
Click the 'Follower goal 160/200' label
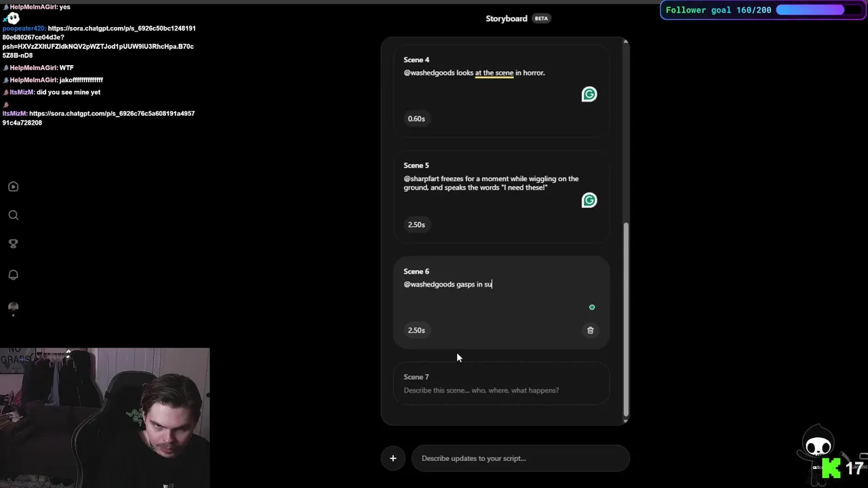click(x=719, y=10)
